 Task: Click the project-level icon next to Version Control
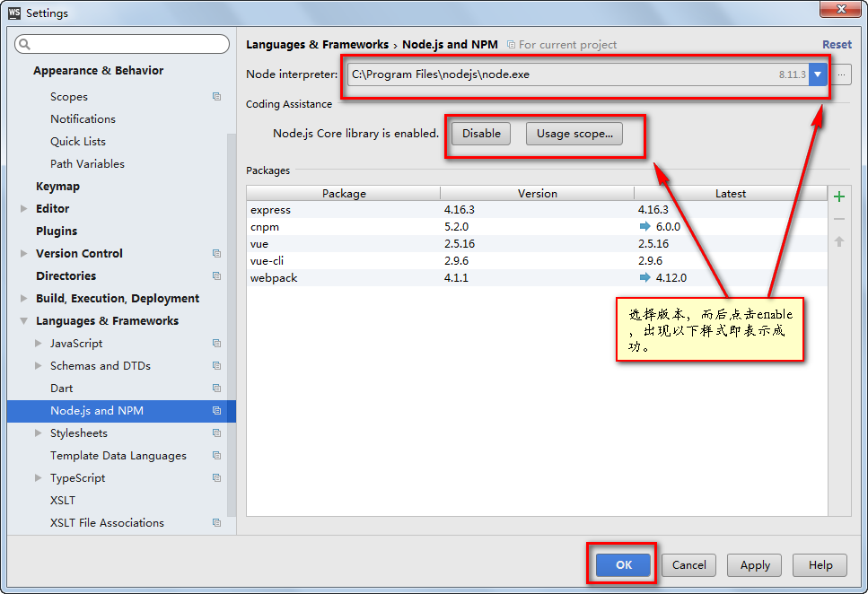pyautogui.click(x=216, y=254)
